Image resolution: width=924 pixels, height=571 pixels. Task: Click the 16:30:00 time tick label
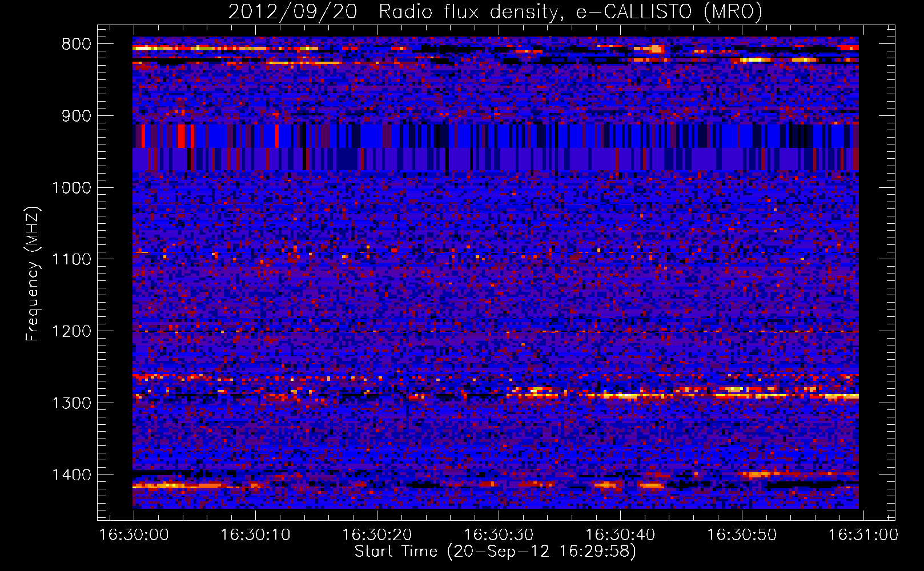pos(134,535)
